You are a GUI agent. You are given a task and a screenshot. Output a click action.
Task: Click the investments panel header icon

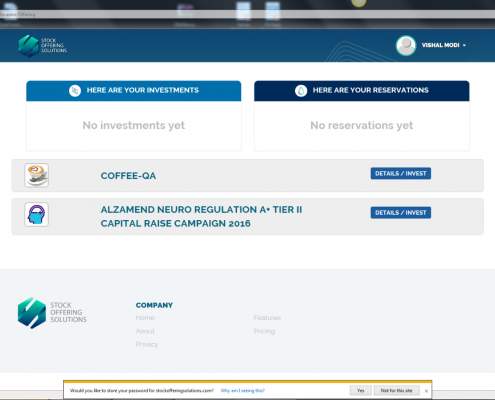pyautogui.click(x=75, y=91)
